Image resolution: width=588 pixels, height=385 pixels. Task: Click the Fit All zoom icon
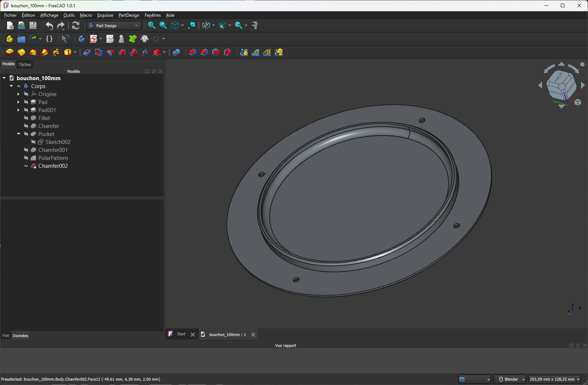point(152,25)
